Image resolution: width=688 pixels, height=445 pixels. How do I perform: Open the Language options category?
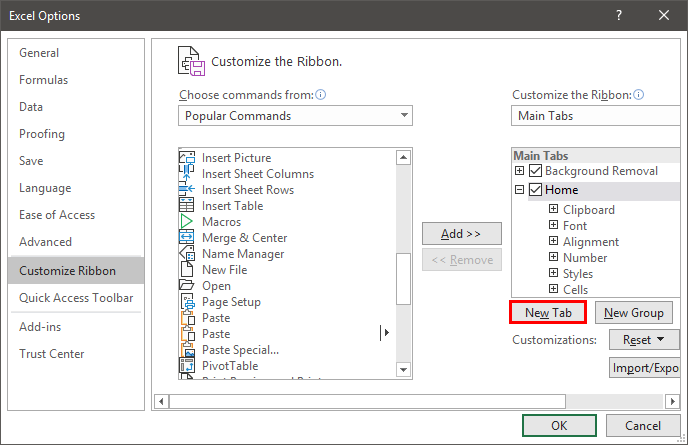coord(76,188)
